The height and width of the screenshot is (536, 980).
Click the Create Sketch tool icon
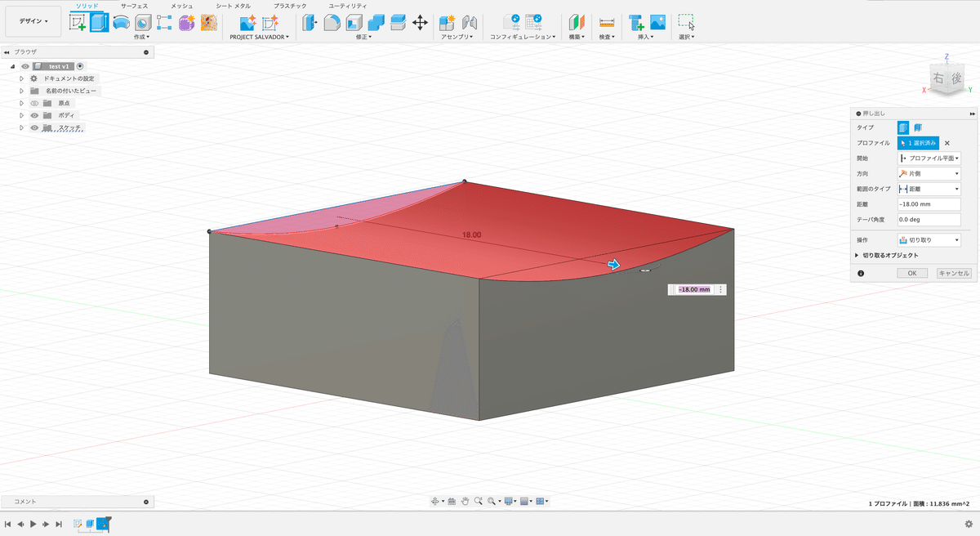pos(78,23)
